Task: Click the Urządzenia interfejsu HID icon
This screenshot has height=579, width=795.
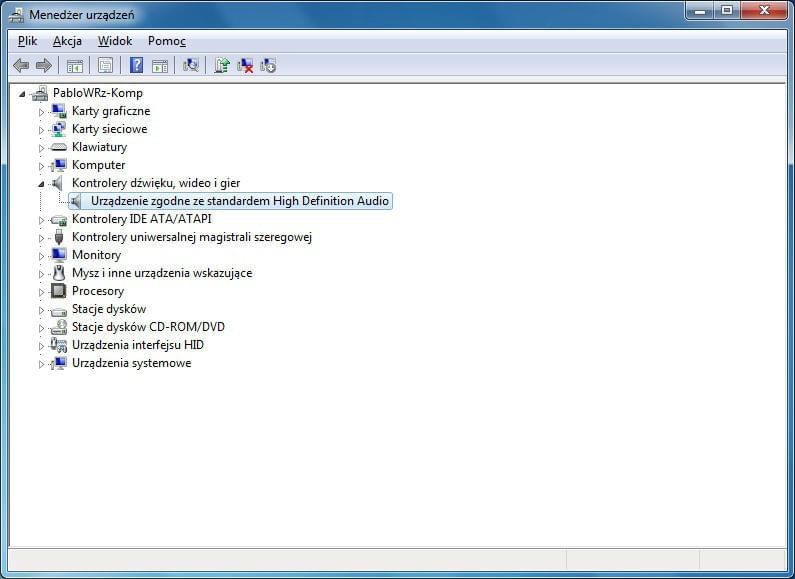Action: coord(59,345)
